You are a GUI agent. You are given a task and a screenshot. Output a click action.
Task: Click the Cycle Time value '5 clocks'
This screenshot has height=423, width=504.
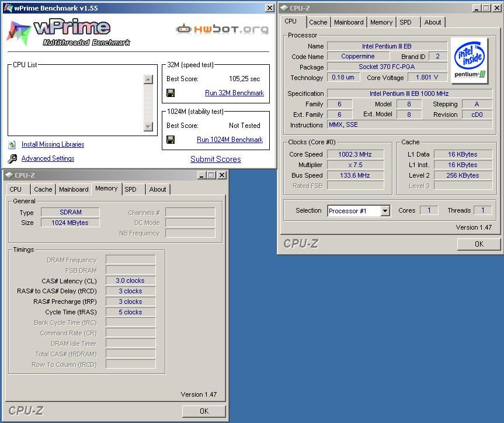coord(130,312)
